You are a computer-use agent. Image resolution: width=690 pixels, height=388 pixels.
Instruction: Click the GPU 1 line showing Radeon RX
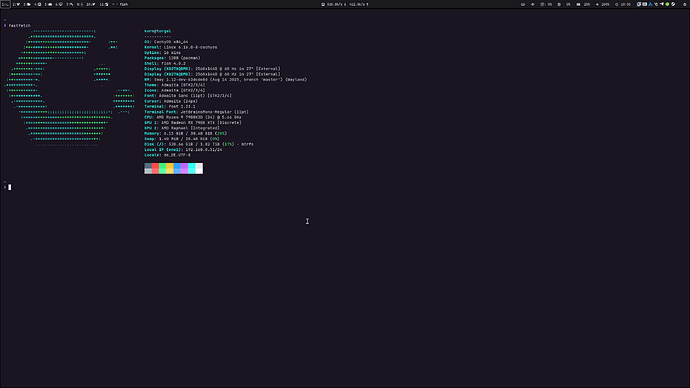(x=193, y=122)
